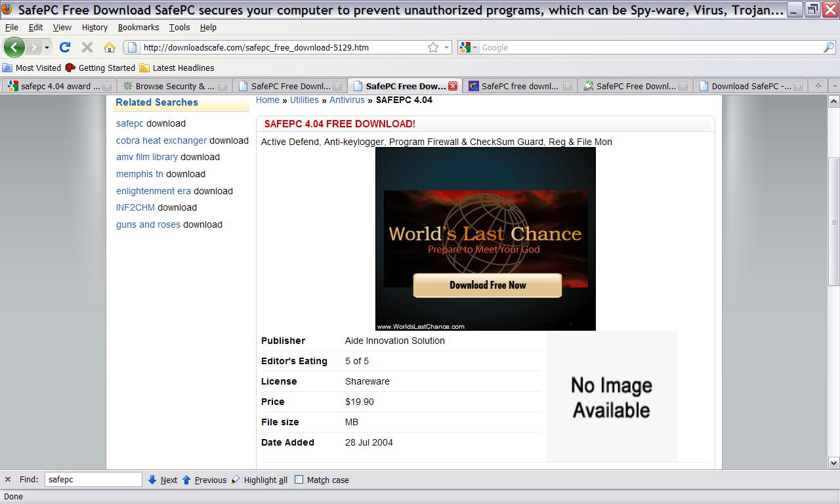Click the 'Shareware' license value
This screenshot has height=504, width=840.
pyautogui.click(x=367, y=381)
